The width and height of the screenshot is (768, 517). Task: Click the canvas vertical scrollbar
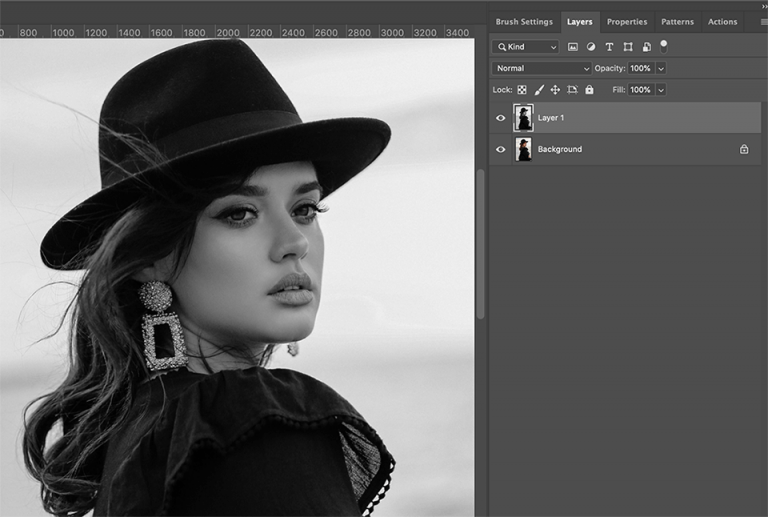tap(480, 245)
